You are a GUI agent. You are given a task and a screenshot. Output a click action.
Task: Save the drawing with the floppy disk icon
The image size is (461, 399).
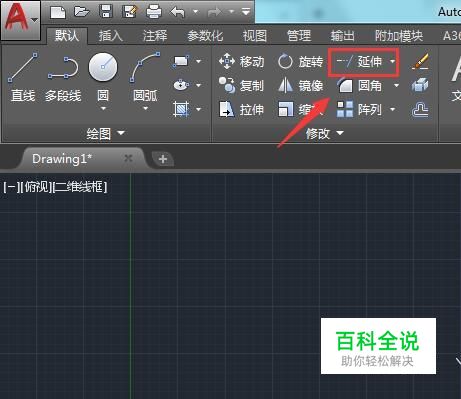(x=106, y=12)
